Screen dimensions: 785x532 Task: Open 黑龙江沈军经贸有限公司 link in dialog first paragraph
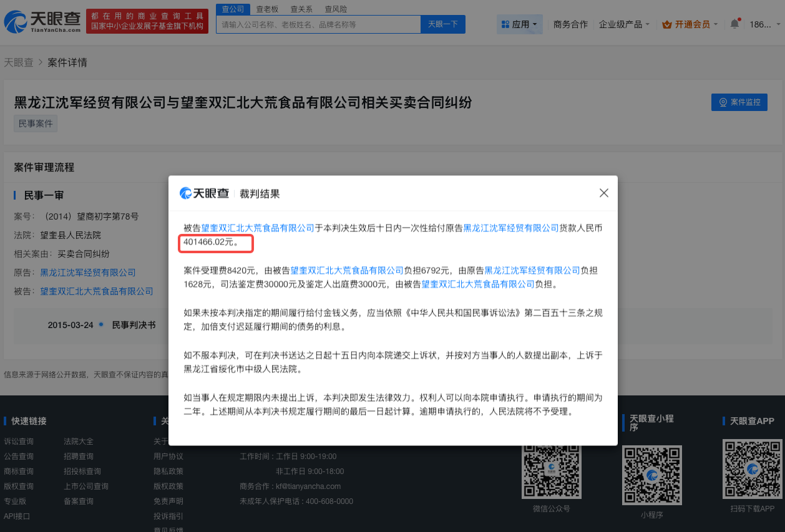(x=511, y=228)
